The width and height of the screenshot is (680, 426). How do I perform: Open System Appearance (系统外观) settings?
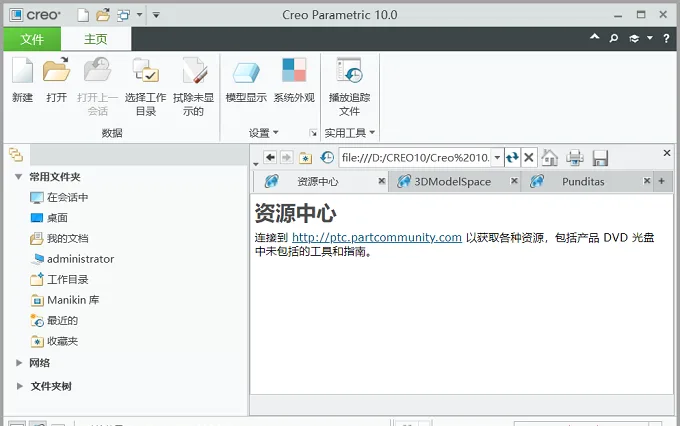(x=294, y=70)
